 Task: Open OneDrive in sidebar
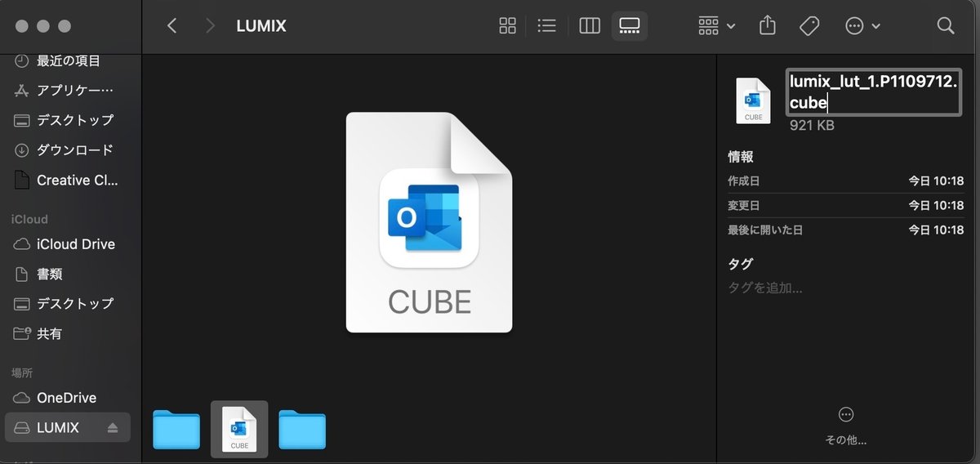pos(68,398)
